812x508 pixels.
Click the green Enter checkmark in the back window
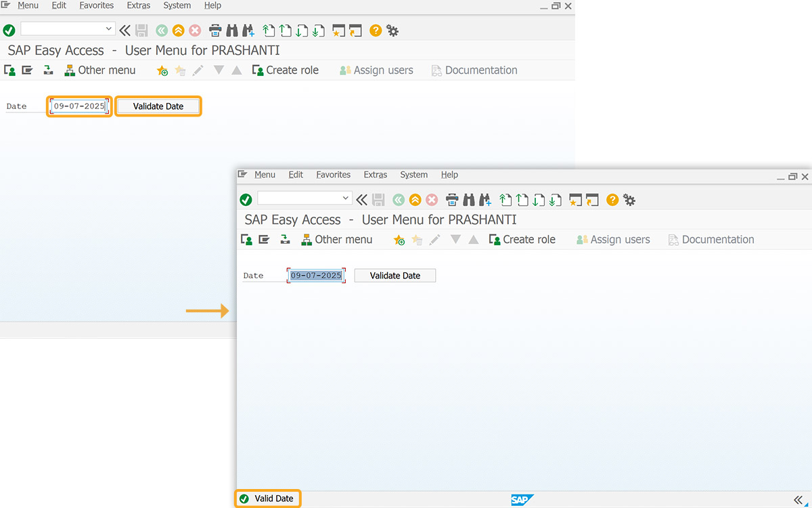coord(9,30)
